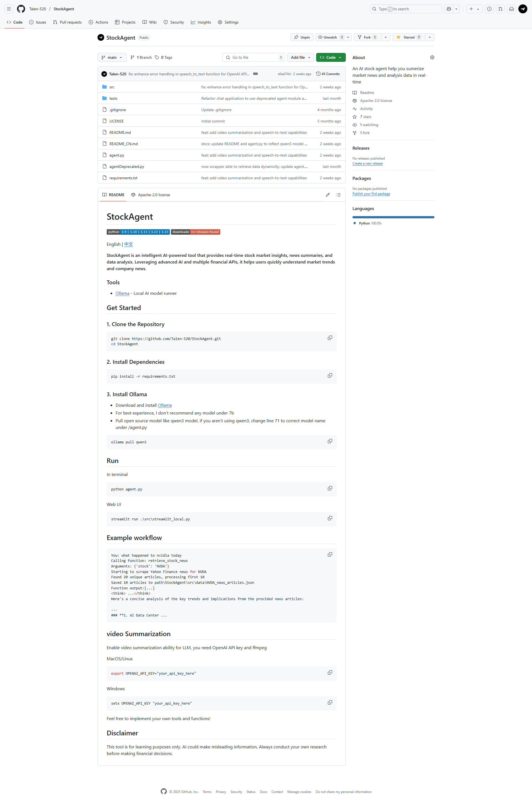Open the pull requests icon in the top header
Screen dimensions: 532x806
500,9
